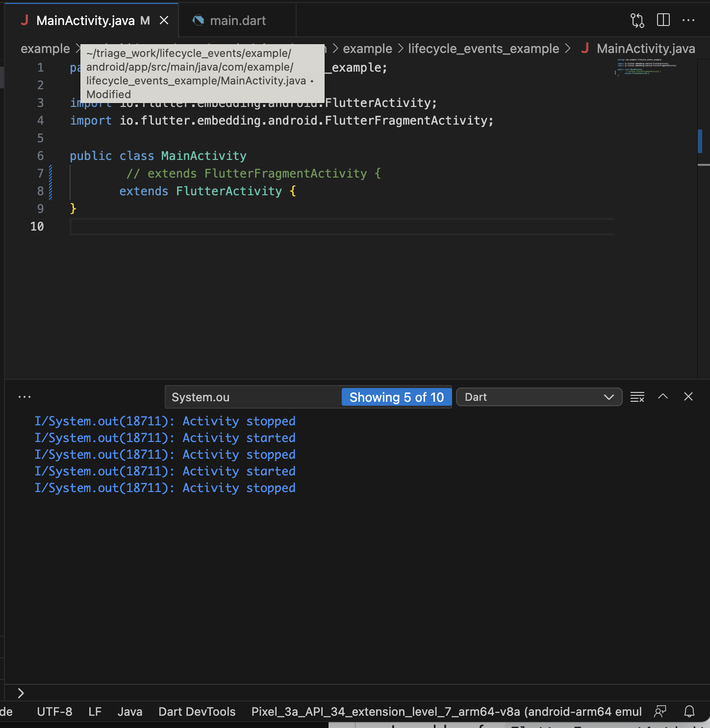Change encoding via UTF-8 status item
This screenshot has width=710, height=728.
pos(54,712)
